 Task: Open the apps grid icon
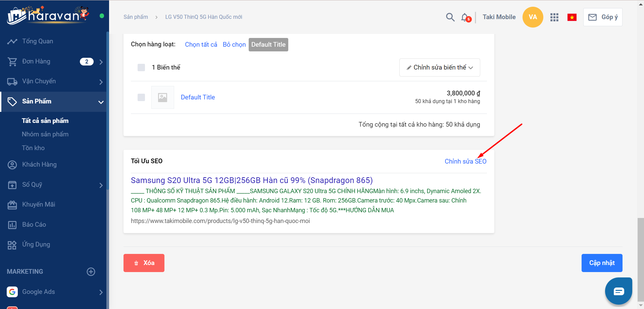554,17
